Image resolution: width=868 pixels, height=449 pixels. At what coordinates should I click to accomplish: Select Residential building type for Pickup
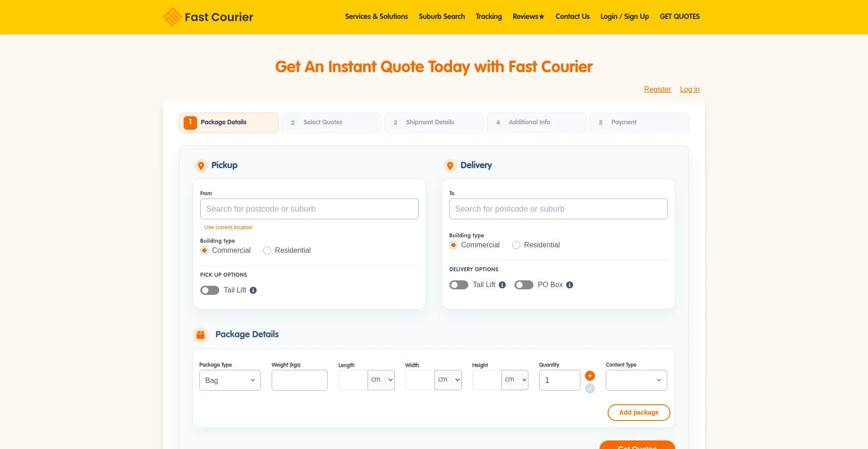click(267, 250)
